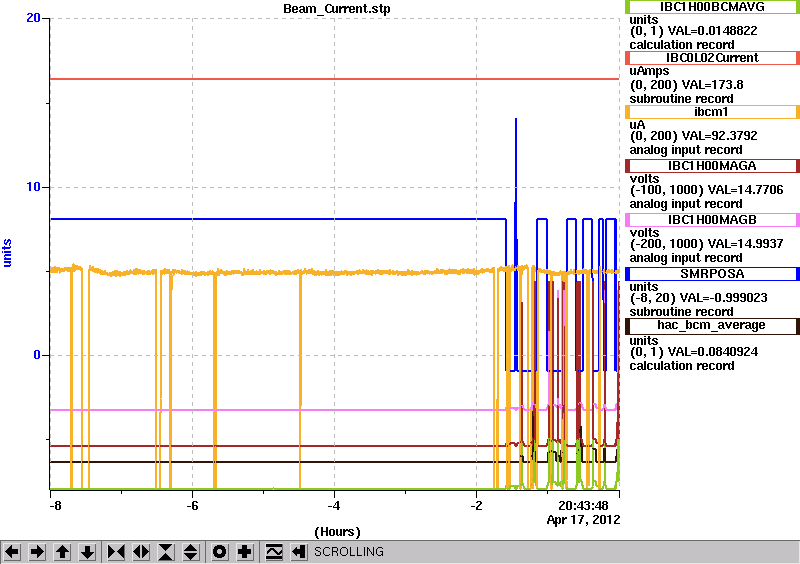Click the y-axis tick label 10
Image resolution: width=800 pixels, height=564 pixels.
pos(33,187)
